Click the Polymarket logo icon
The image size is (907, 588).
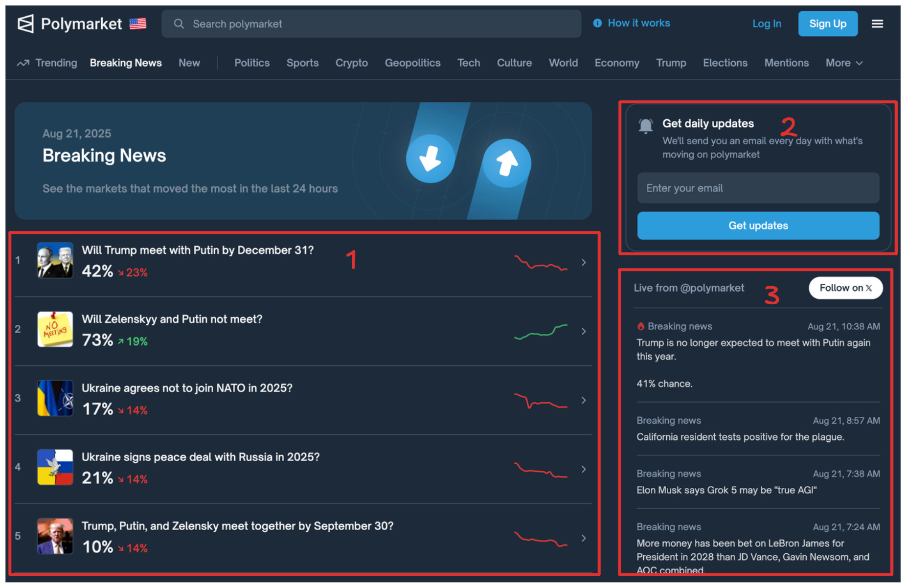26,23
